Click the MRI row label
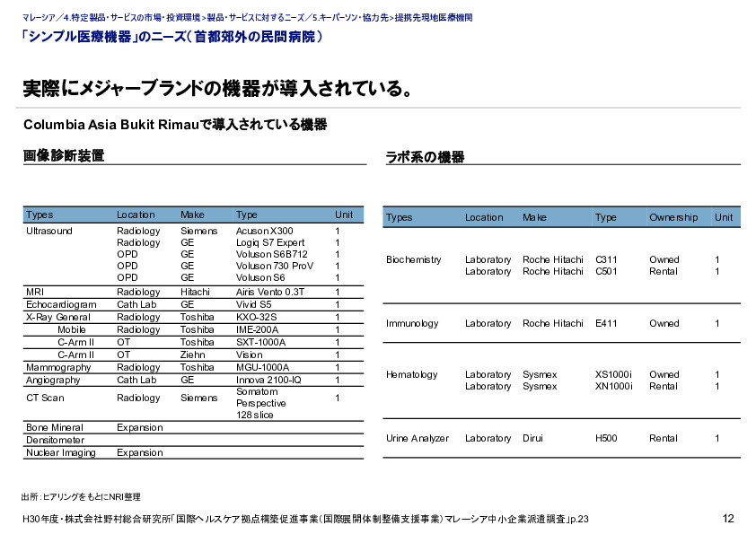 coord(35,292)
